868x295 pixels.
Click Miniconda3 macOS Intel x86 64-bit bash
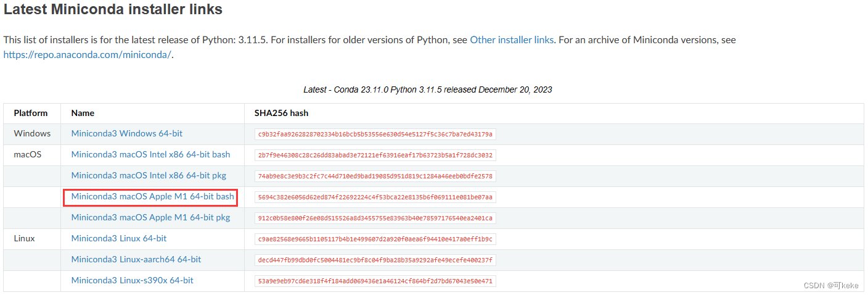click(150, 154)
